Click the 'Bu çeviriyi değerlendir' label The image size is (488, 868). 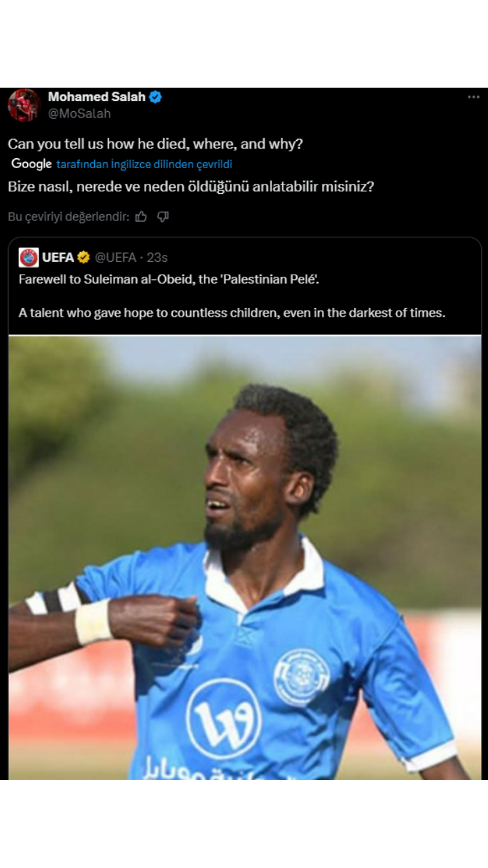pyautogui.click(x=68, y=217)
